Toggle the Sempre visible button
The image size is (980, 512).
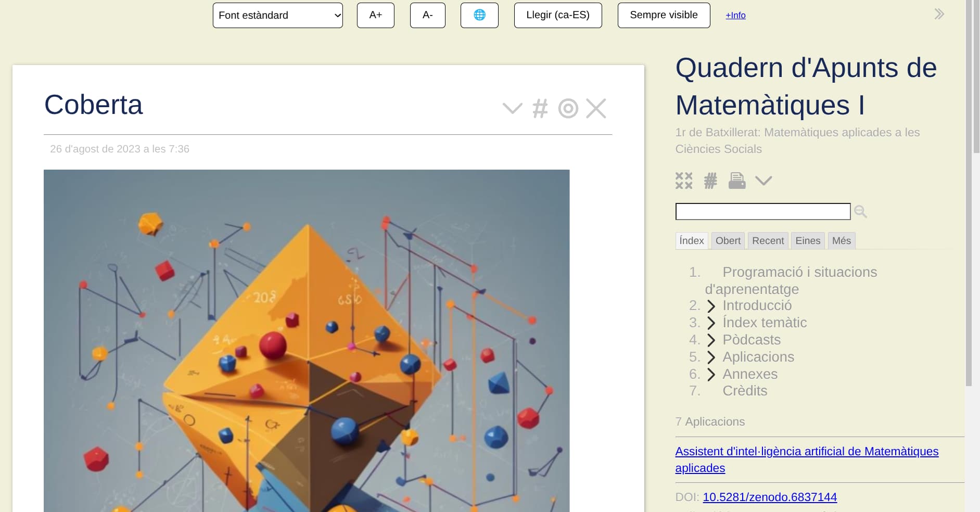664,15
